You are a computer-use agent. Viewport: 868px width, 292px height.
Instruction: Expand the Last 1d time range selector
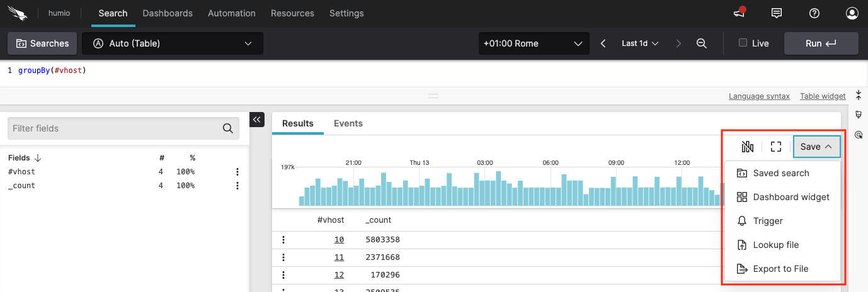(x=640, y=43)
